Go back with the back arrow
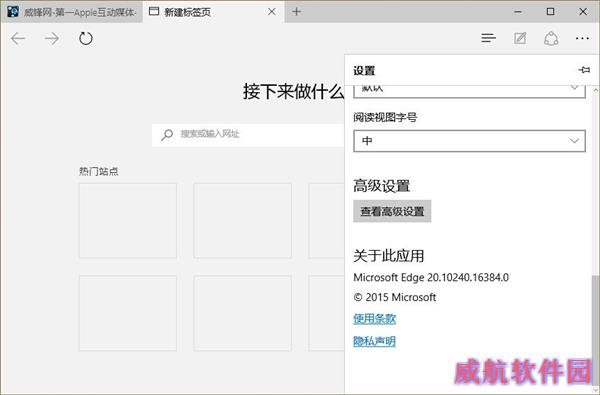This screenshot has height=395, width=600. (18, 38)
